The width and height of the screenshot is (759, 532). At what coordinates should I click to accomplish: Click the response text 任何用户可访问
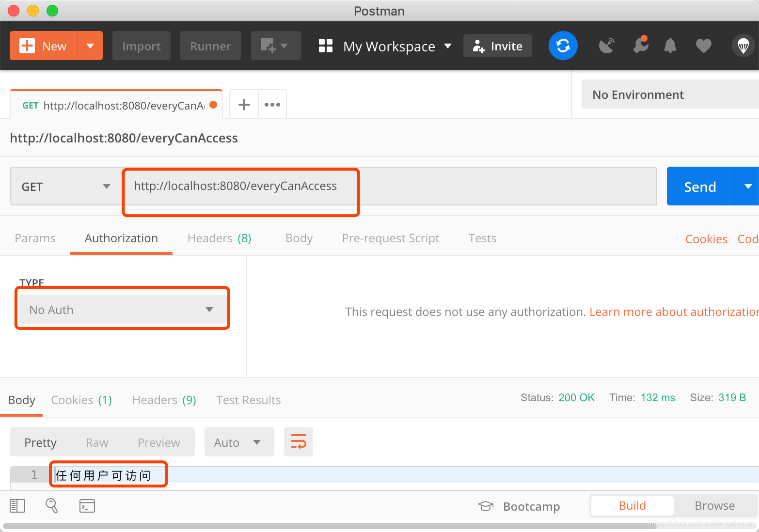pos(104,475)
